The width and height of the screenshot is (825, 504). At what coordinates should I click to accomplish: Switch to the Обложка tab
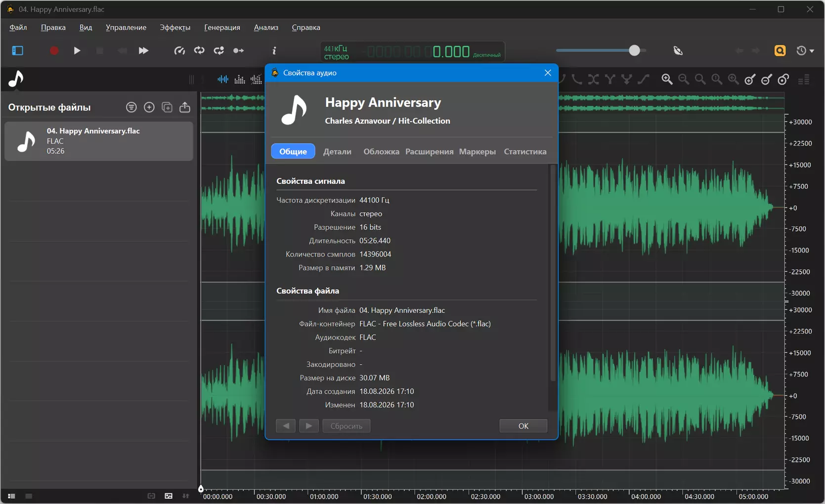point(381,152)
